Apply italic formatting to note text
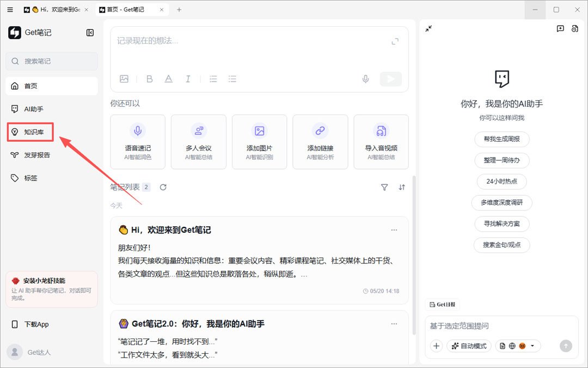588x368 pixels. [188, 79]
